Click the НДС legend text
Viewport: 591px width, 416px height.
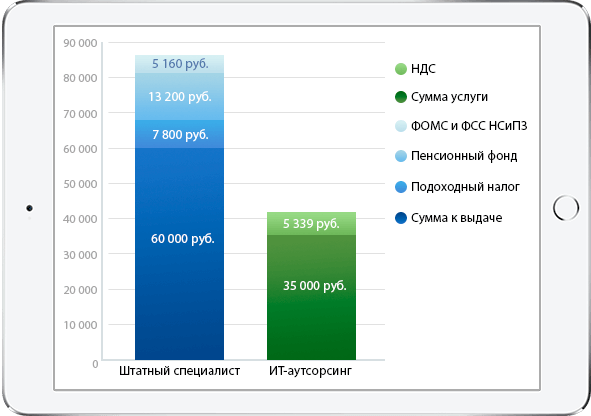[423, 69]
